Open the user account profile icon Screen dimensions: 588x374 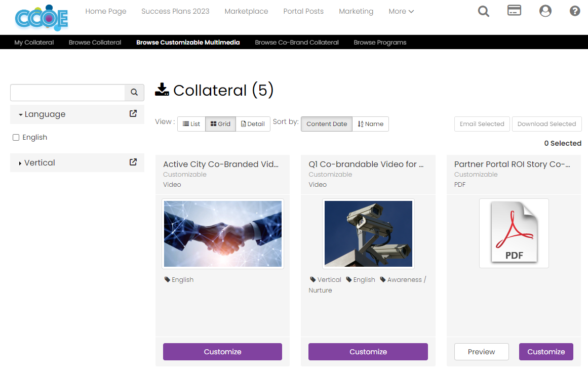tap(545, 11)
